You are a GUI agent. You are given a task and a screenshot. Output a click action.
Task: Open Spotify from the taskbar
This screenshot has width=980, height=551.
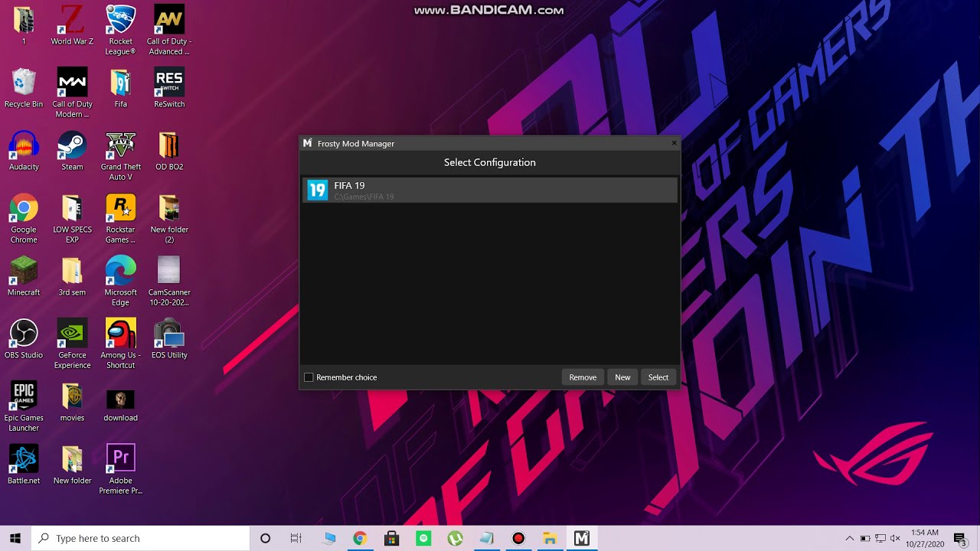[423, 538]
